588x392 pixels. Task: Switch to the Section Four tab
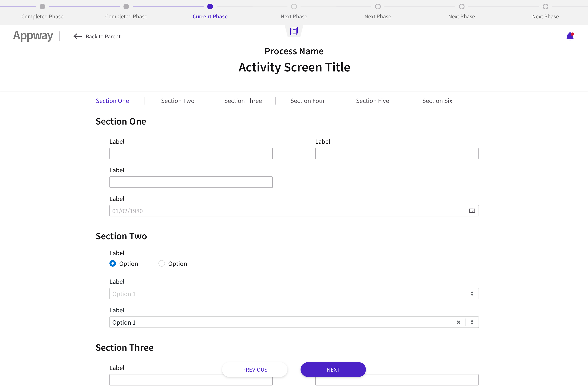coord(307,100)
